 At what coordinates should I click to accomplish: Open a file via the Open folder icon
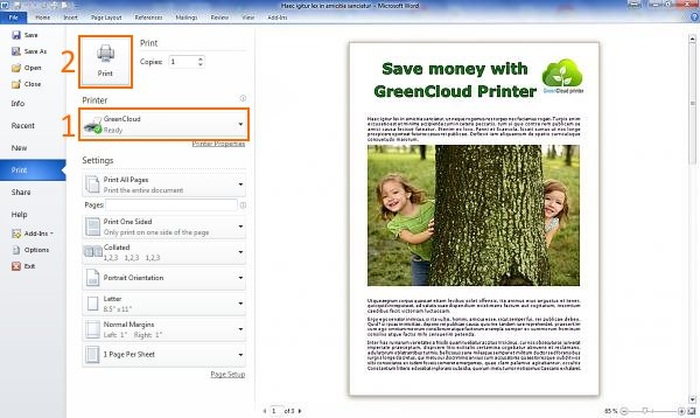click(16, 68)
